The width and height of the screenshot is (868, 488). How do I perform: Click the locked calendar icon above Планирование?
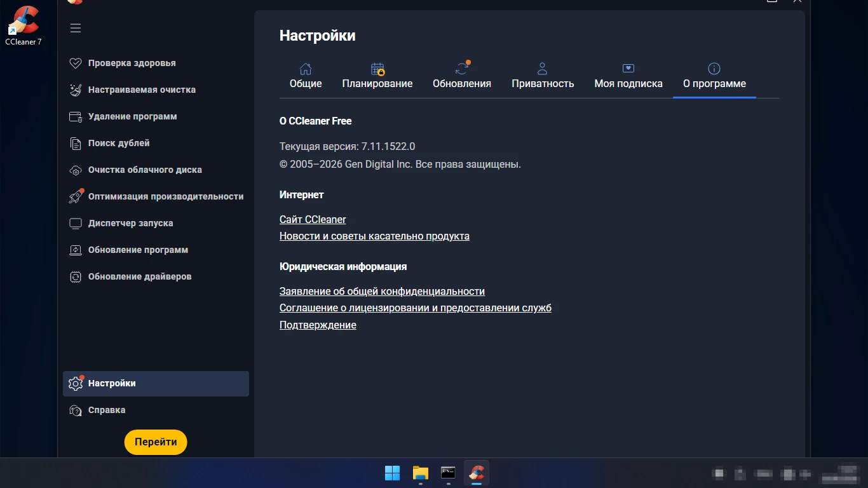point(377,69)
